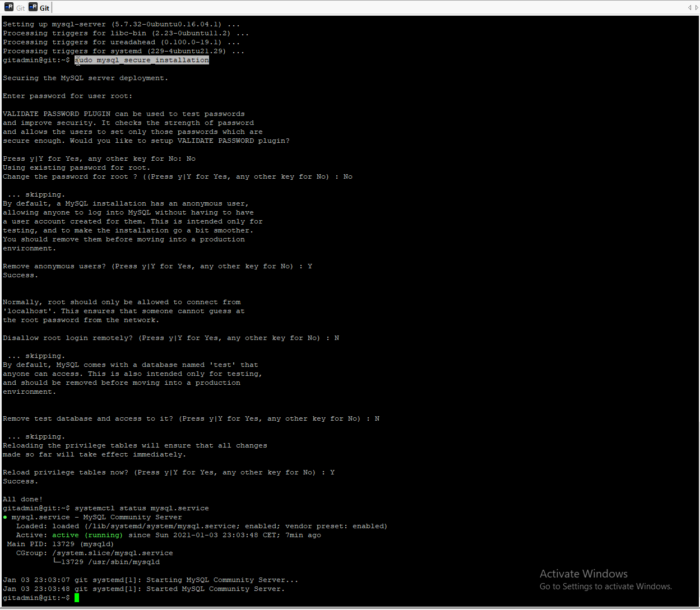Click the highlighted 'sudo mysql_secure_installation' command

[142, 60]
